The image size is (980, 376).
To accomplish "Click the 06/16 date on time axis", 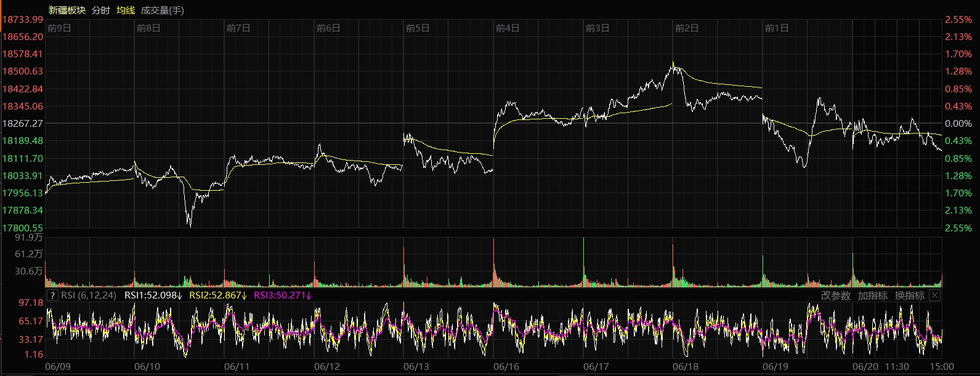I will tap(506, 367).
